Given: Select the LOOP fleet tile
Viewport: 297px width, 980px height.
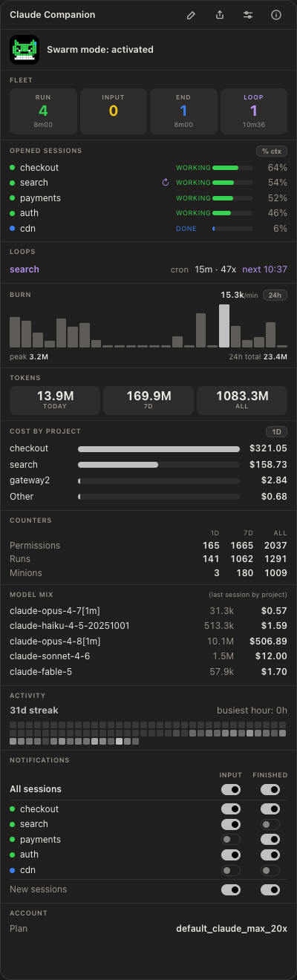Looking at the screenshot, I should tap(254, 111).
